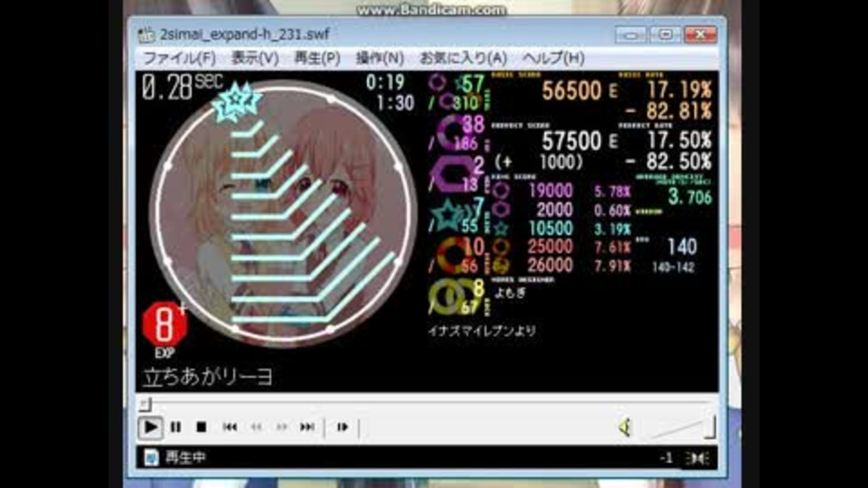Pause playback with the pause icon
This screenshot has height=488, width=868.
pyautogui.click(x=175, y=427)
